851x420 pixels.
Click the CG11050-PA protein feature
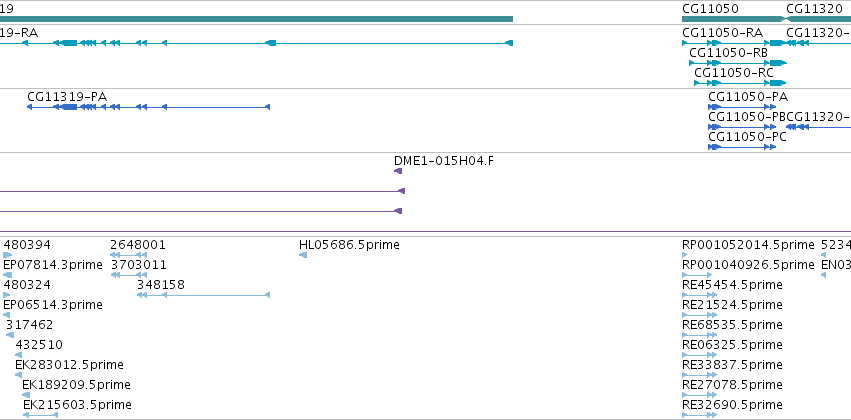click(742, 107)
